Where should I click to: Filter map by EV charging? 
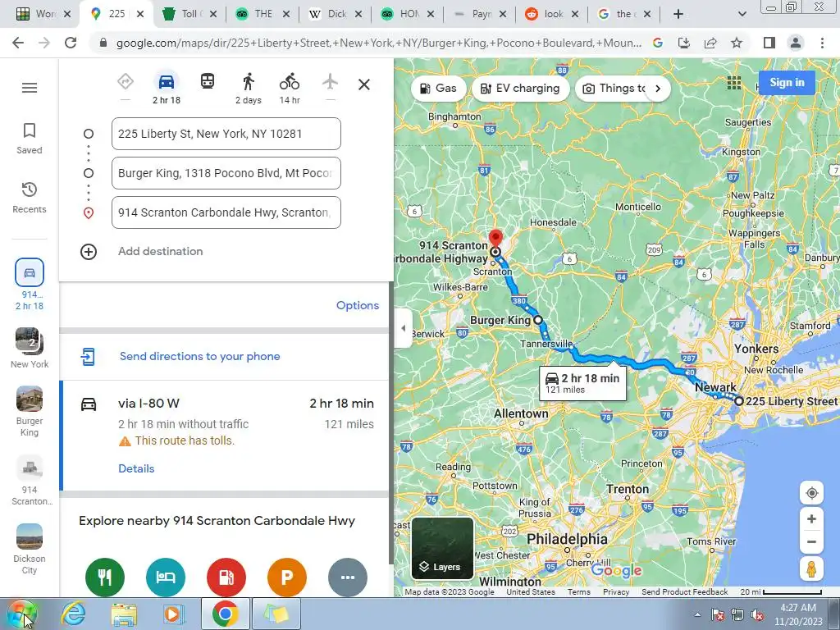pyautogui.click(x=520, y=89)
